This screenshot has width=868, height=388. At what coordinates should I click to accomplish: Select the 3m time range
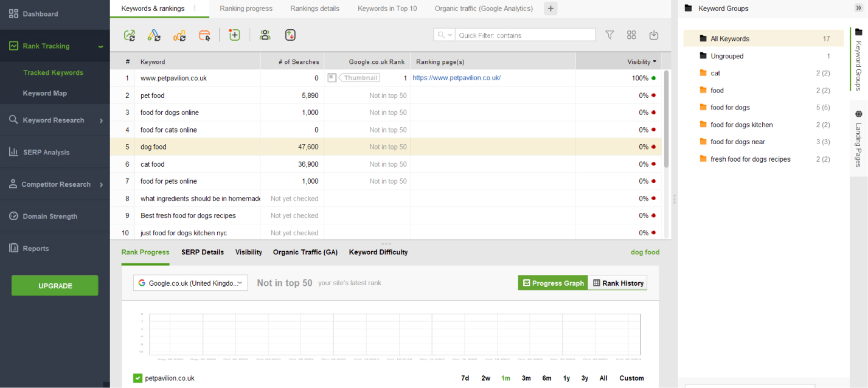[x=526, y=378]
